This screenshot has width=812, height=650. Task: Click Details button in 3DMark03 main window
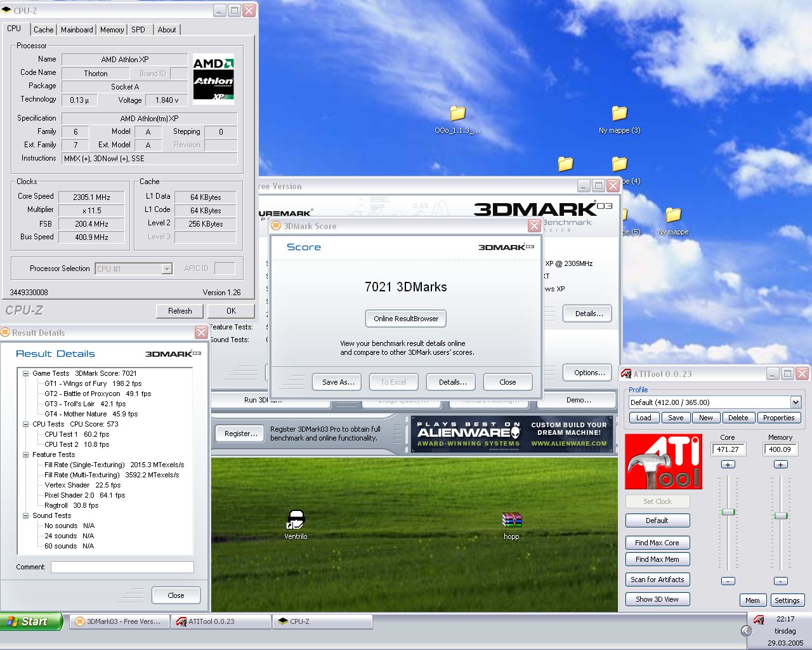[589, 314]
